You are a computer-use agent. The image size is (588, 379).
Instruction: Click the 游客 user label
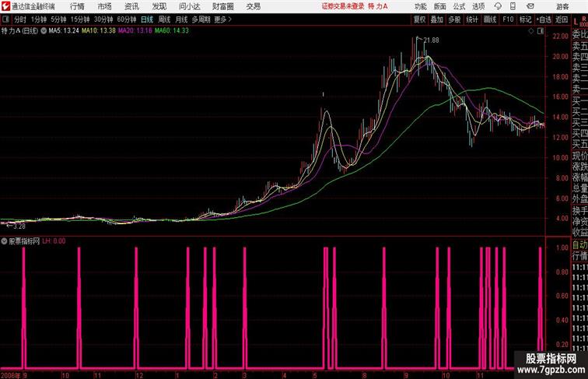click(x=562, y=6)
